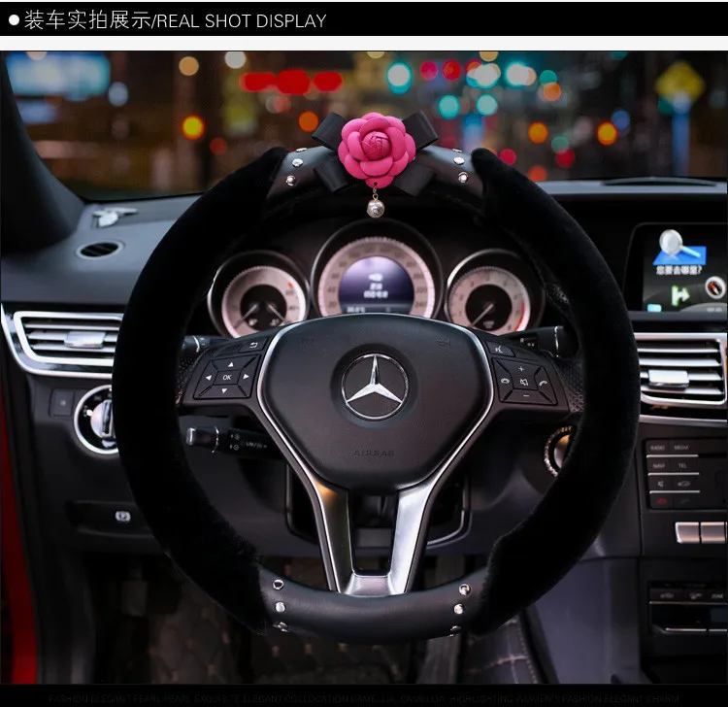Viewport: 728px width, 707px height.
Task: Click the headlight rotary switch left of the wheel
Action: (x=96, y=420)
